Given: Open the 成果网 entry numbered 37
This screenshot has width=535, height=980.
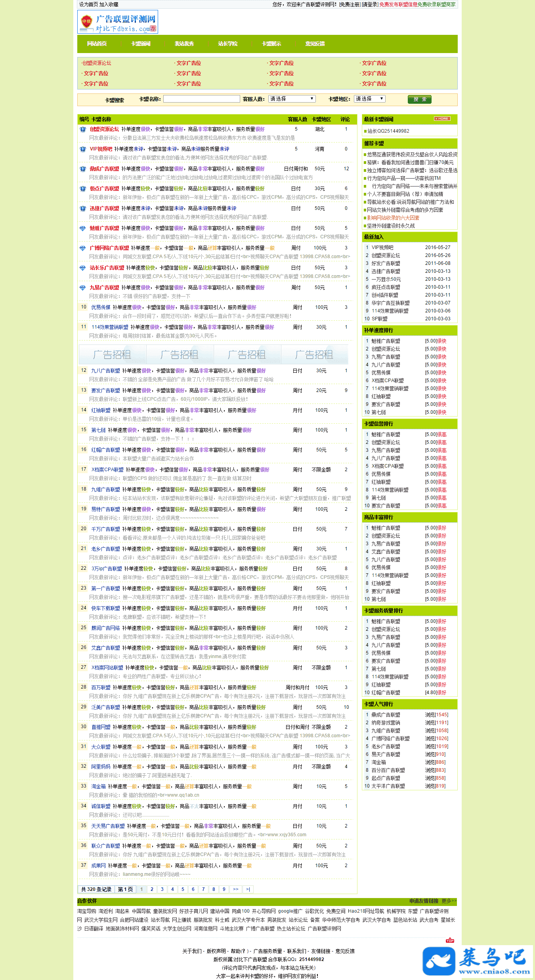Looking at the screenshot, I should pyautogui.click(x=98, y=866).
